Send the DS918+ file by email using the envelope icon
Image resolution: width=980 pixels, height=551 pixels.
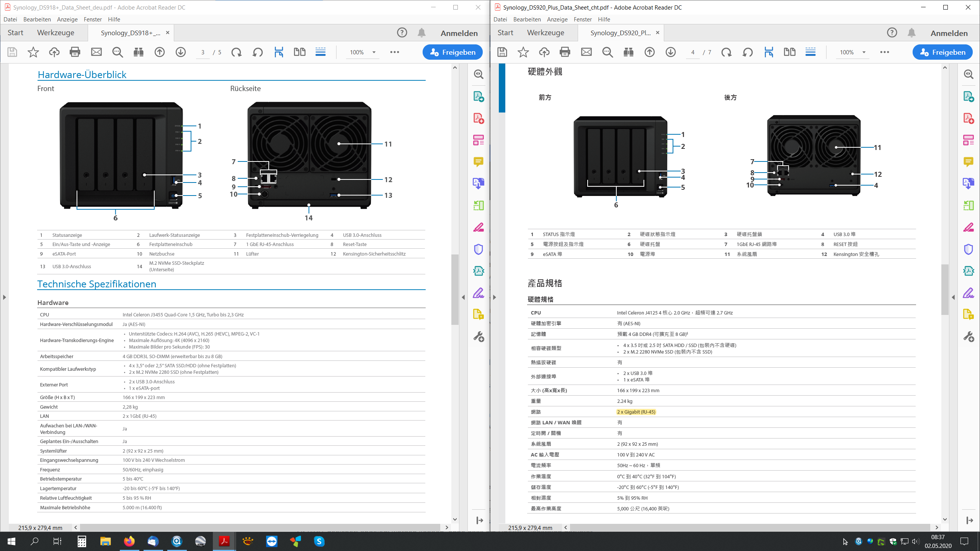pyautogui.click(x=96, y=52)
